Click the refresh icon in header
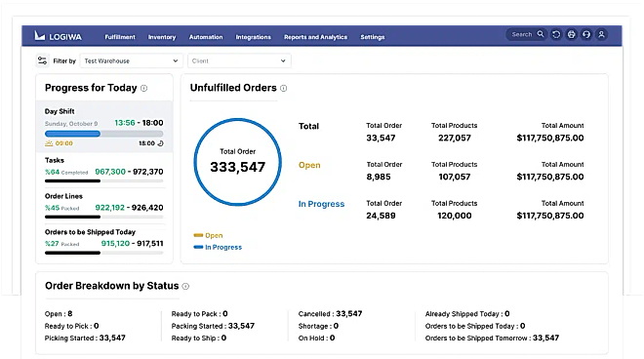Viewport: 644px width, 359px height. pyautogui.click(x=556, y=34)
